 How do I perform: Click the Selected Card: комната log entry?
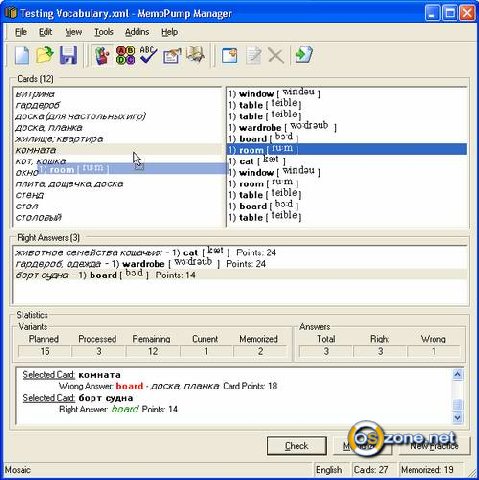click(x=72, y=375)
